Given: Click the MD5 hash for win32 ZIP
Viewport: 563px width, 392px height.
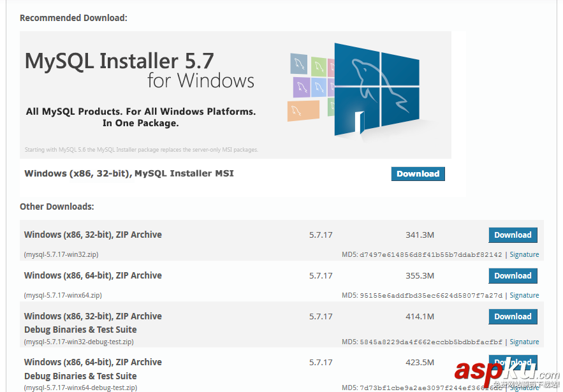Looking at the screenshot, I should point(431,255).
